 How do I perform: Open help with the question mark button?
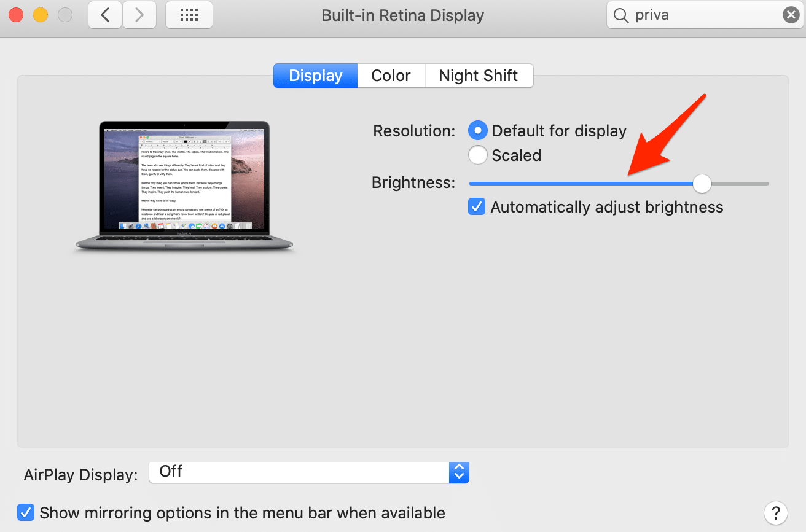775,512
